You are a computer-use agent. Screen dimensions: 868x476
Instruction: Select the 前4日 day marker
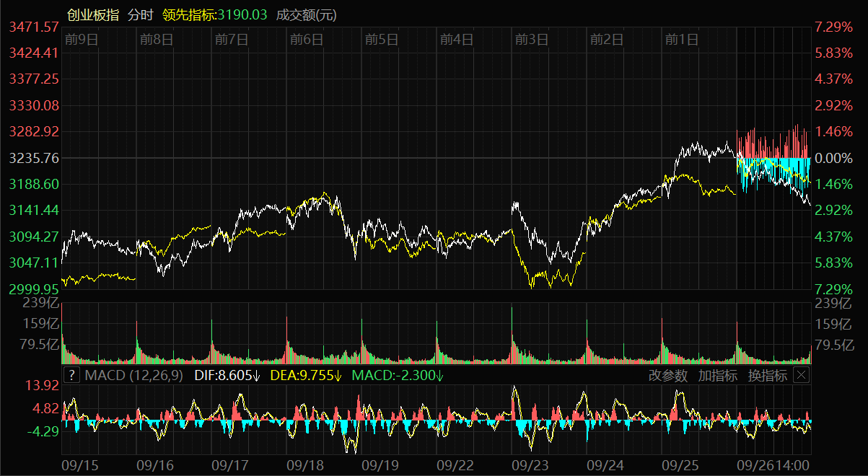(x=456, y=40)
